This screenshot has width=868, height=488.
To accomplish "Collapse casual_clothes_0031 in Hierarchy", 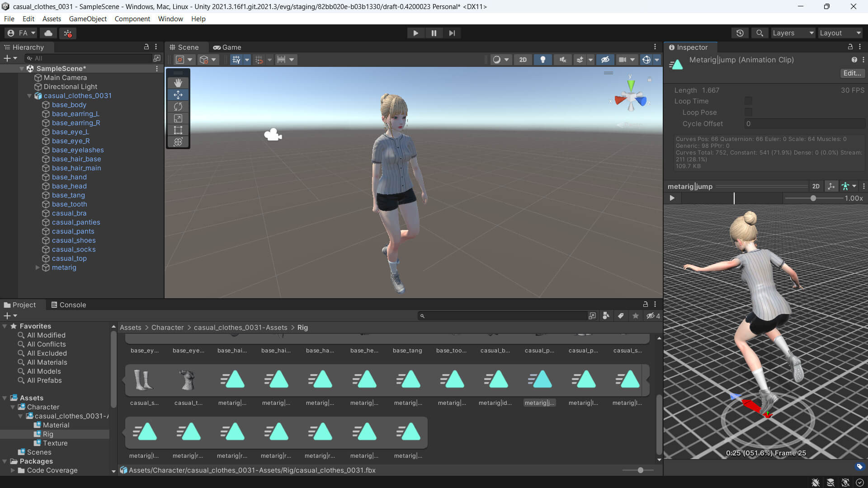I will click(x=29, y=96).
